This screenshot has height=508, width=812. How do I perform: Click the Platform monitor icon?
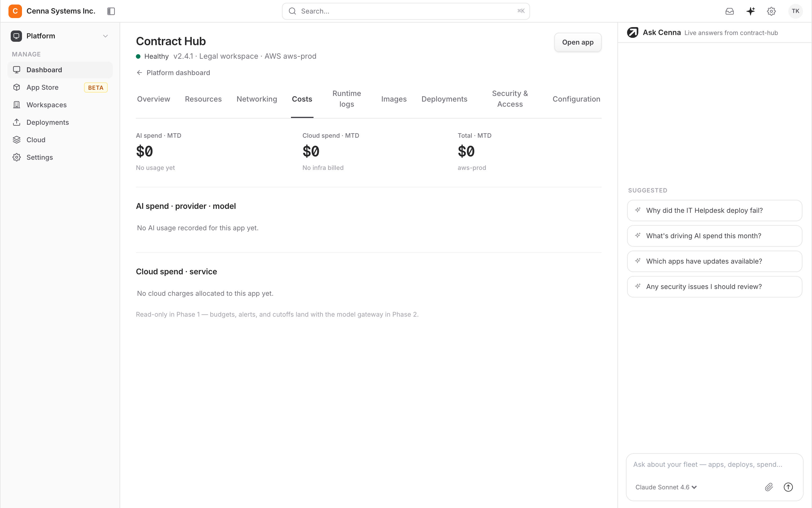tap(16, 36)
